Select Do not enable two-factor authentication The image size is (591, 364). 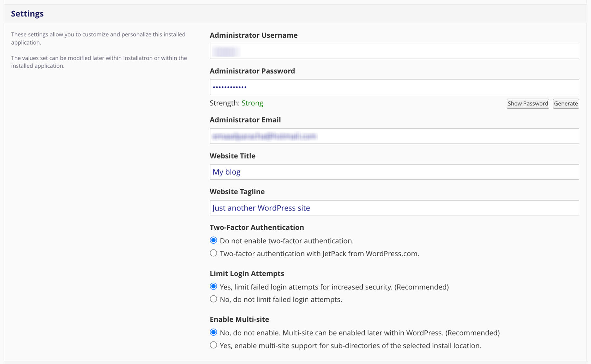click(213, 240)
